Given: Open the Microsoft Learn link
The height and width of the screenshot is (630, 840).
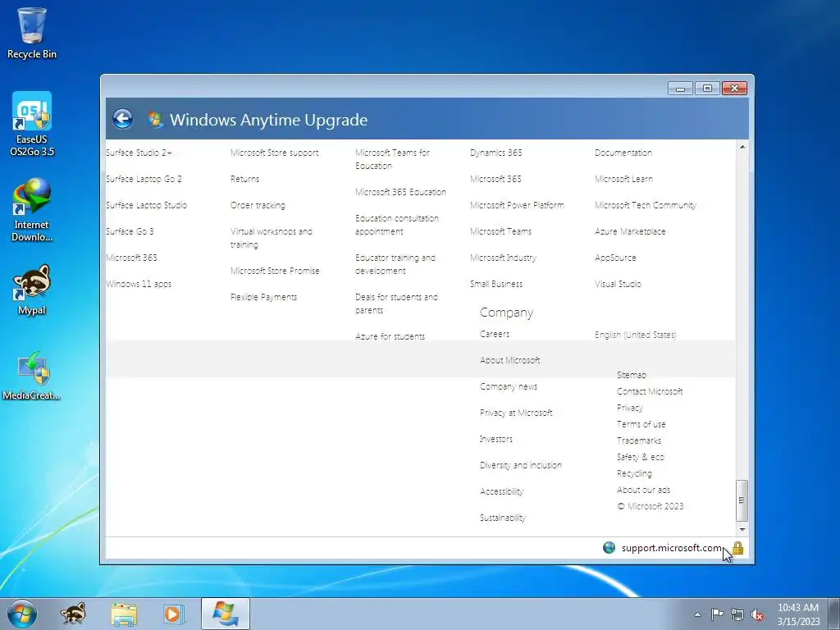Looking at the screenshot, I should [x=623, y=179].
